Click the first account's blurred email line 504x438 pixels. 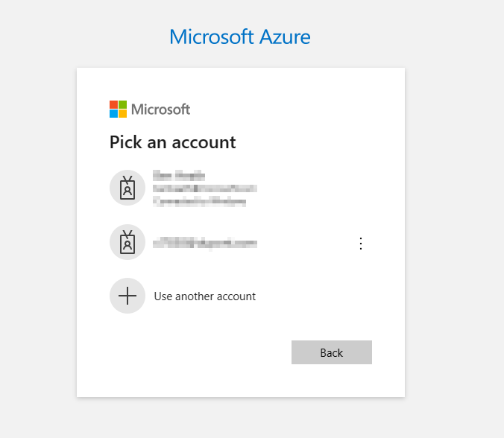tap(205, 188)
